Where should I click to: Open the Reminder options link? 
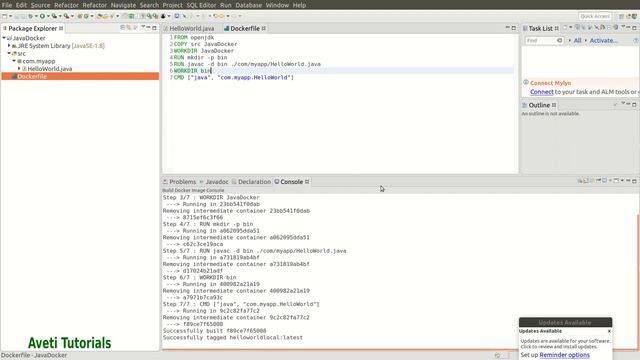point(564,355)
